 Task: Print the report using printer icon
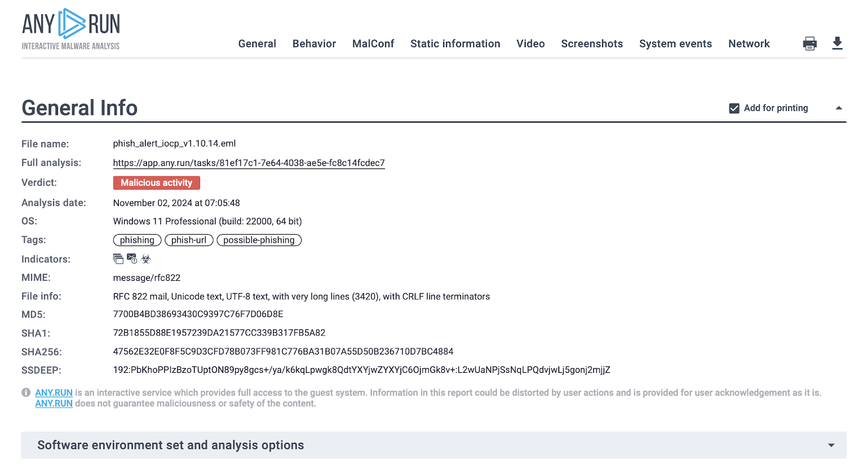[x=810, y=43]
